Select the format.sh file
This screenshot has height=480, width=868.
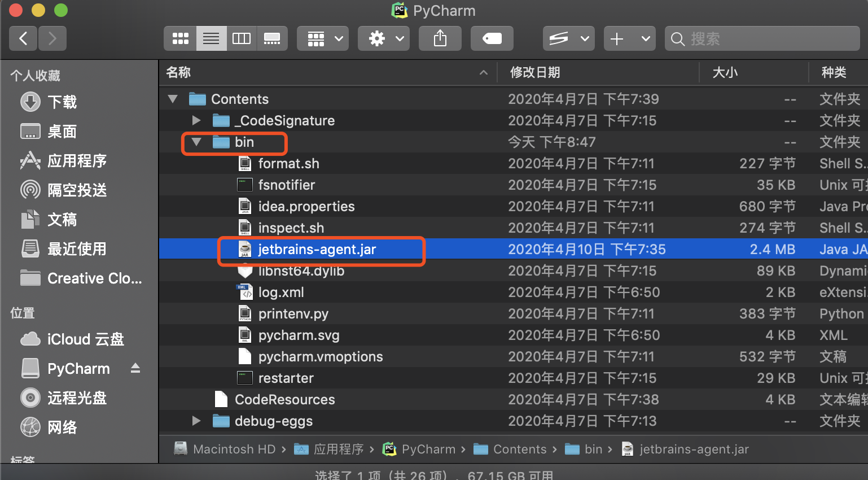tap(514, 164)
